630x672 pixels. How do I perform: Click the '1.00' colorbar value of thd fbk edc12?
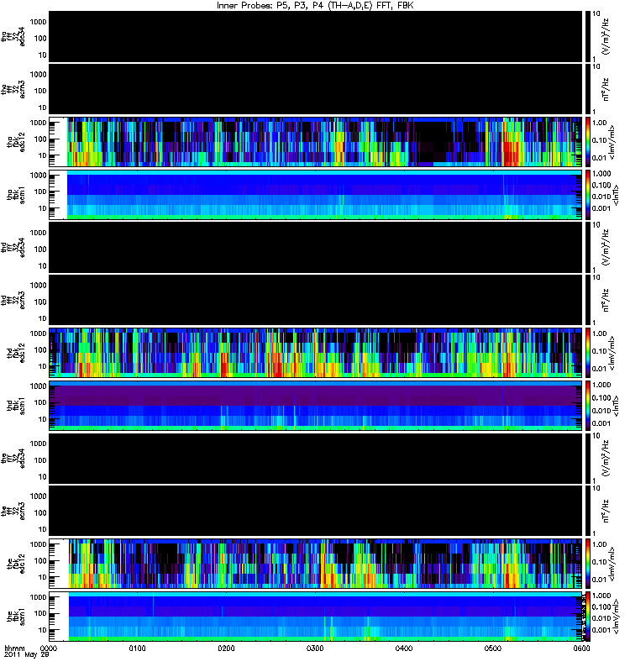(x=600, y=333)
